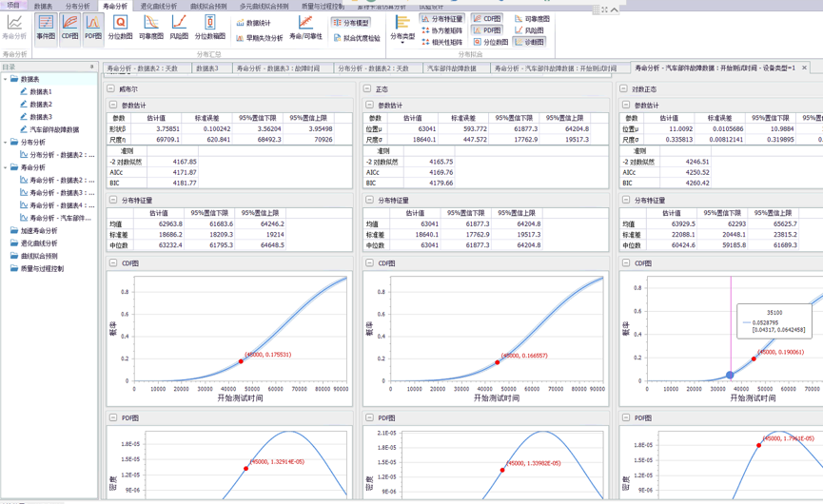This screenshot has width=823, height=504.
Task: Toggle PDF图 in the 分布汇总 group
Action: tap(93, 28)
